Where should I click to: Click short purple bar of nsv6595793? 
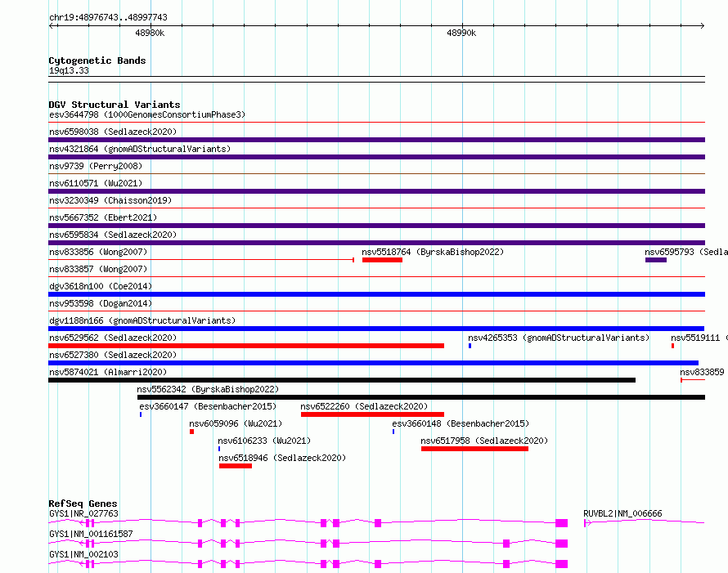point(655,260)
